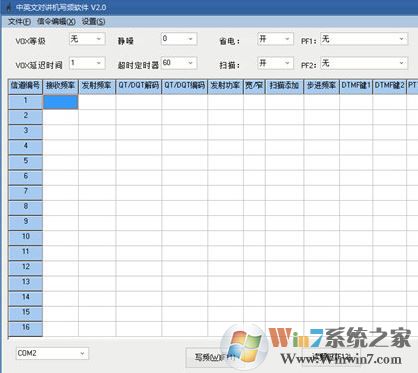Open the 设置(S) menu
Image resolution: width=418 pixels, height=373 pixels.
point(93,22)
